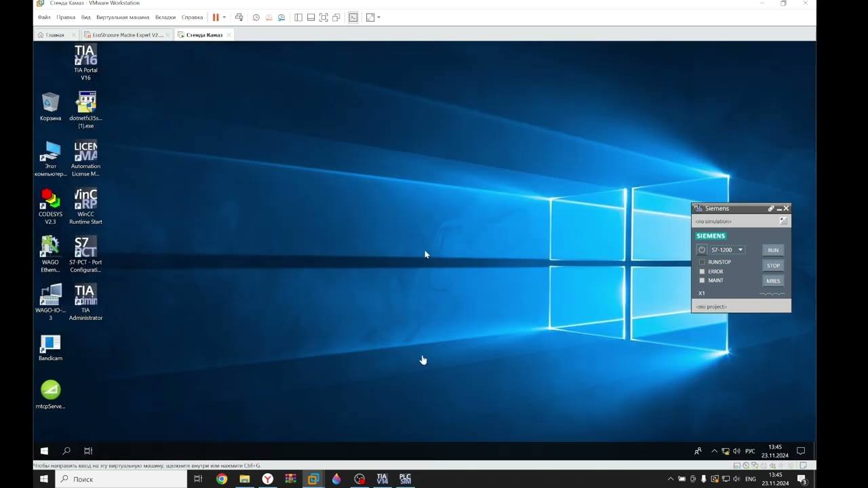
Task: Open the Файл menu
Action: 44,18
